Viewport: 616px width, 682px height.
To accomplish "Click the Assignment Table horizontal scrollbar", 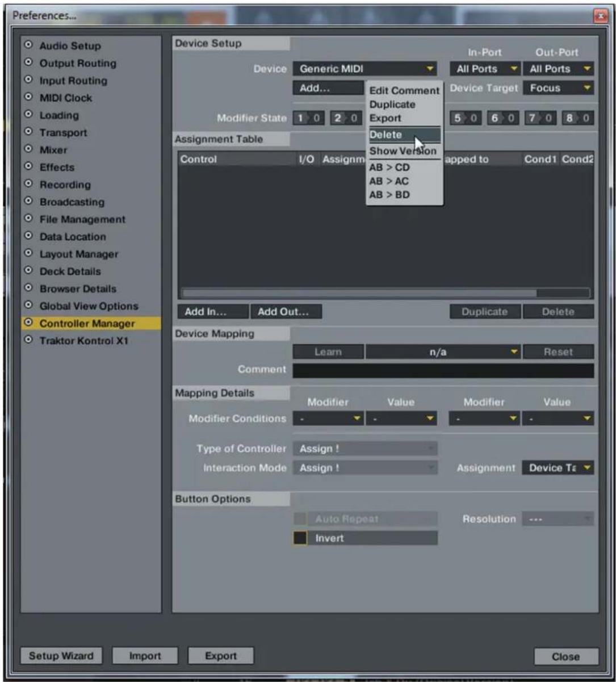I will [358, 293].
